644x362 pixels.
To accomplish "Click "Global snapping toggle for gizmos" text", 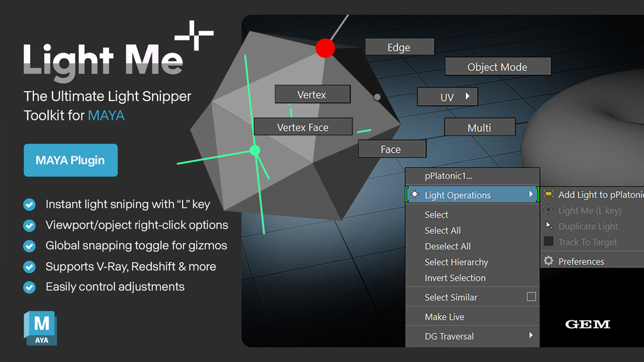I will coord(136,245).
